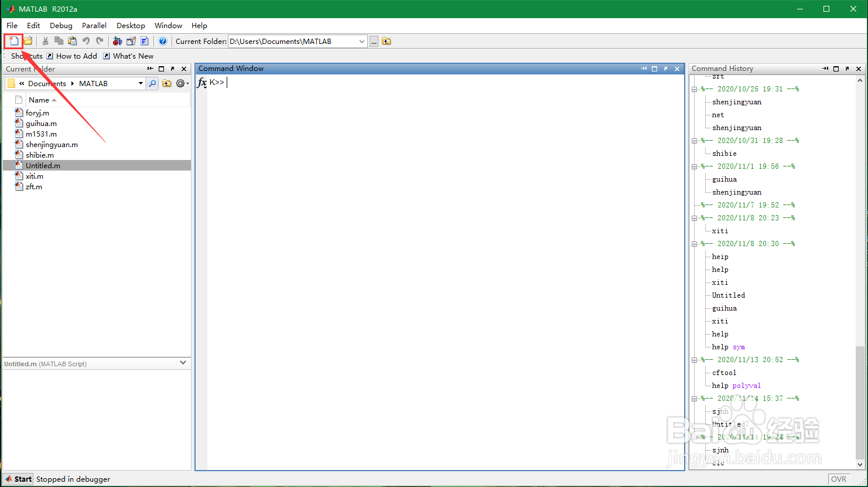The image size is (868, 487).
Task: Launch Simulink from the toolbar
Action: point(117,41)
